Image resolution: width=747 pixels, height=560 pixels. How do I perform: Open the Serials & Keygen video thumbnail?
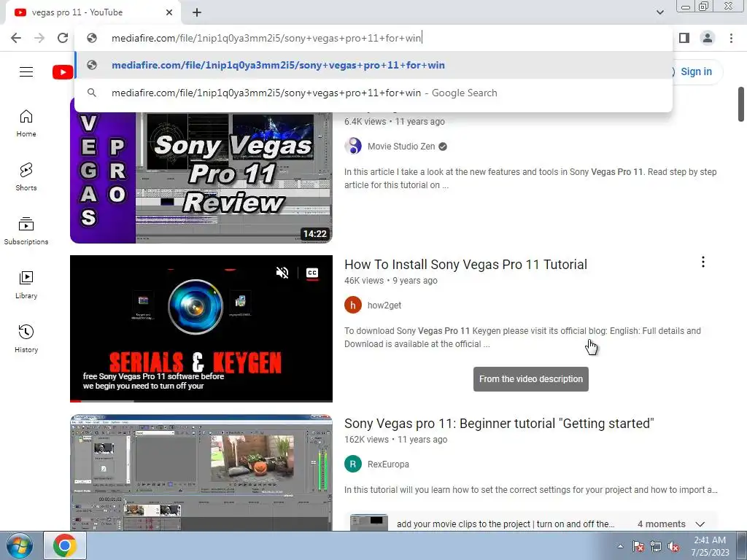(x=201, y=329)
